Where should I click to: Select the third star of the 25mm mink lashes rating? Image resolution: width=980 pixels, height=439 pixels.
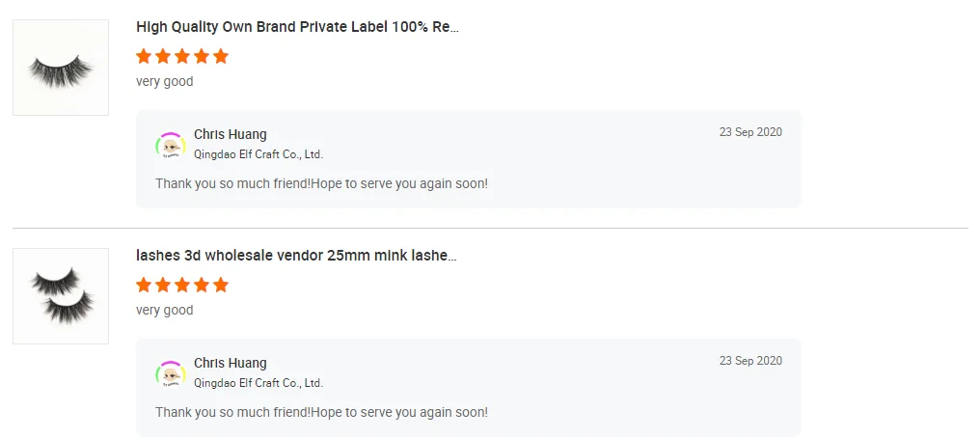point(182,285)
